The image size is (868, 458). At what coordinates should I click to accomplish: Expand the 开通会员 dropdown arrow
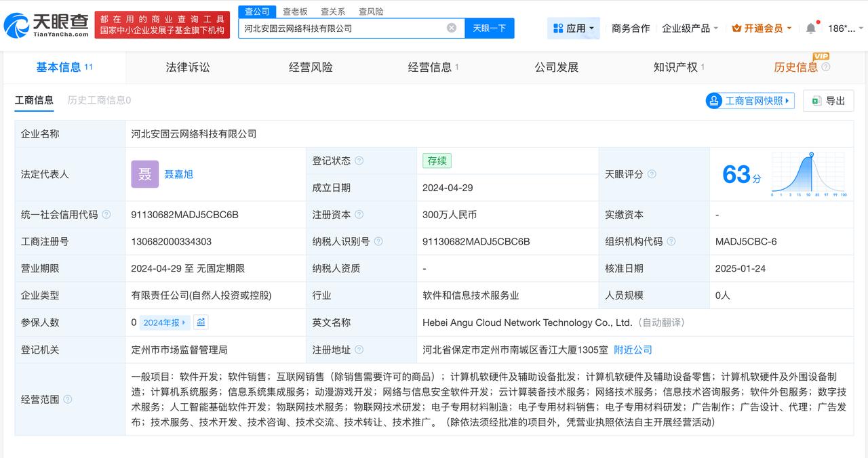tap(789, 28)
